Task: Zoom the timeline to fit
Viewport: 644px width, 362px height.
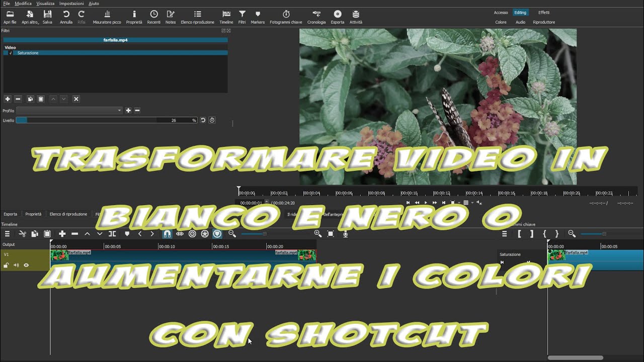Action: tap(331, 234)
